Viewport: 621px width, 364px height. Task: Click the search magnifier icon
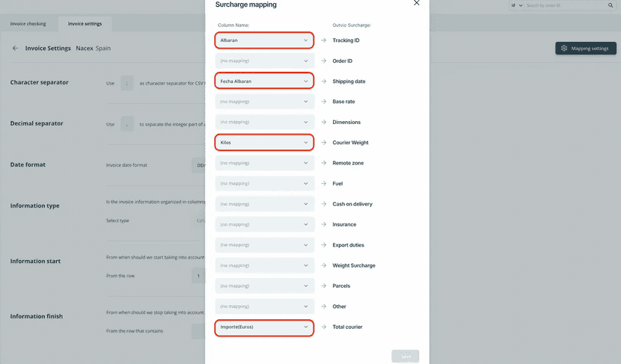point(611,5)
